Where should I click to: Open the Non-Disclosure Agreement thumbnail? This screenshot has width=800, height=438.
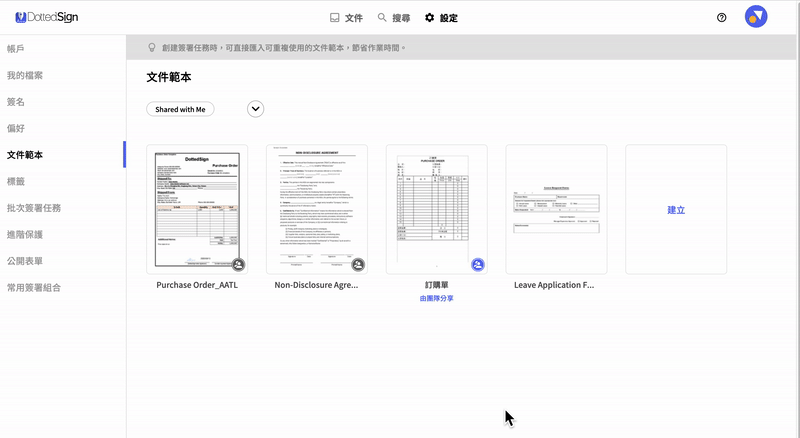click(317, 209)
